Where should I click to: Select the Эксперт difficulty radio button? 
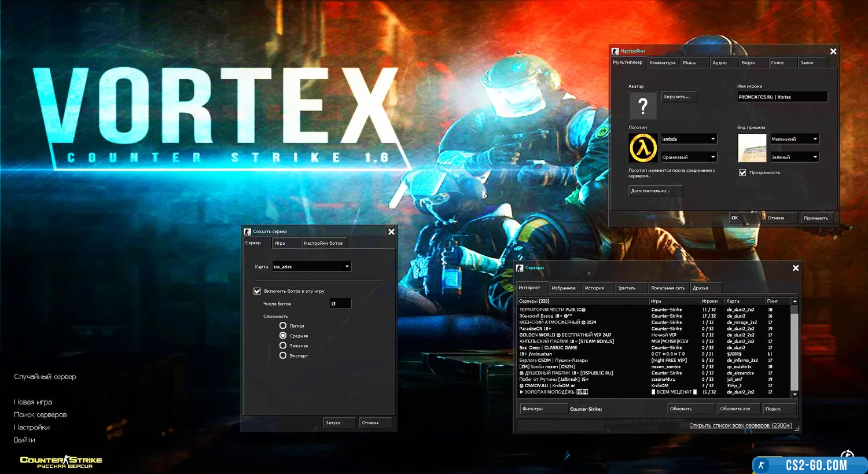(x=283, y=355)
